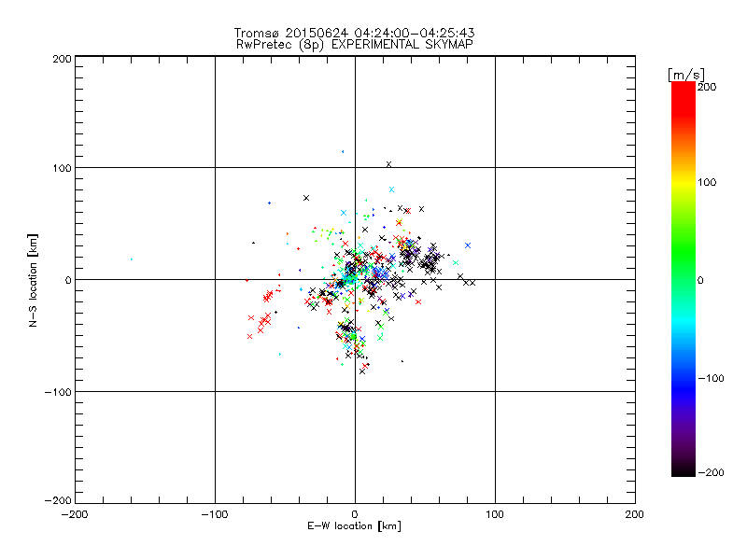The image size is (747, 560).
Task: Click the title line "Tromsø 20150624 04:24:00-04:25:43"
Action: pyautogui.click(x=354, y=33)
